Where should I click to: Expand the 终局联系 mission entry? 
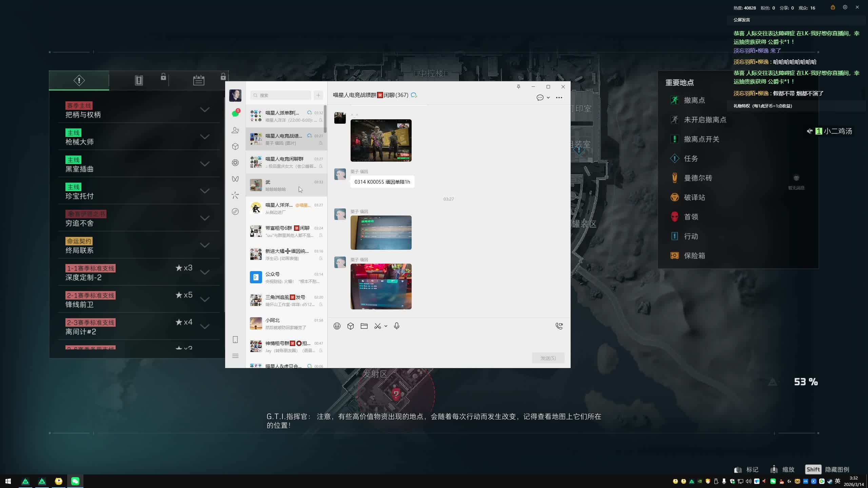[x=204, y=245]
